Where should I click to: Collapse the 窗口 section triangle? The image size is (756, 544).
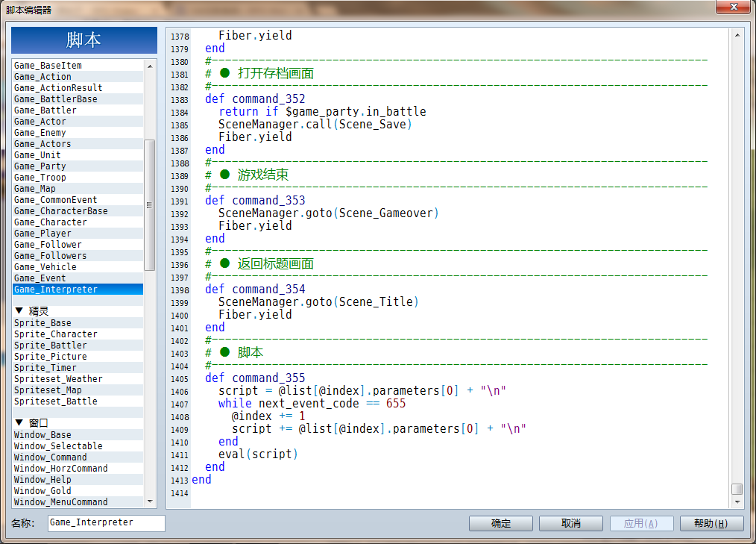click(x=19, y=423)
